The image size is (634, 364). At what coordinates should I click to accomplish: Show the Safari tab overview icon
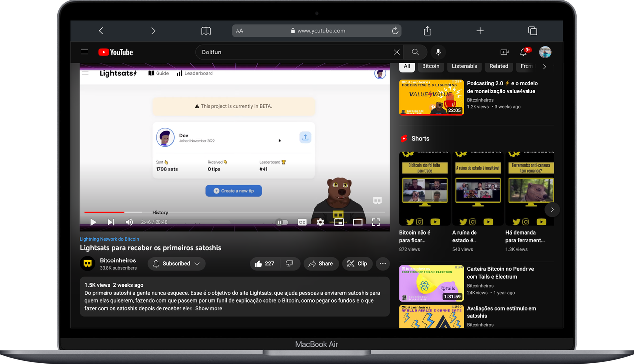pos(532,31)
